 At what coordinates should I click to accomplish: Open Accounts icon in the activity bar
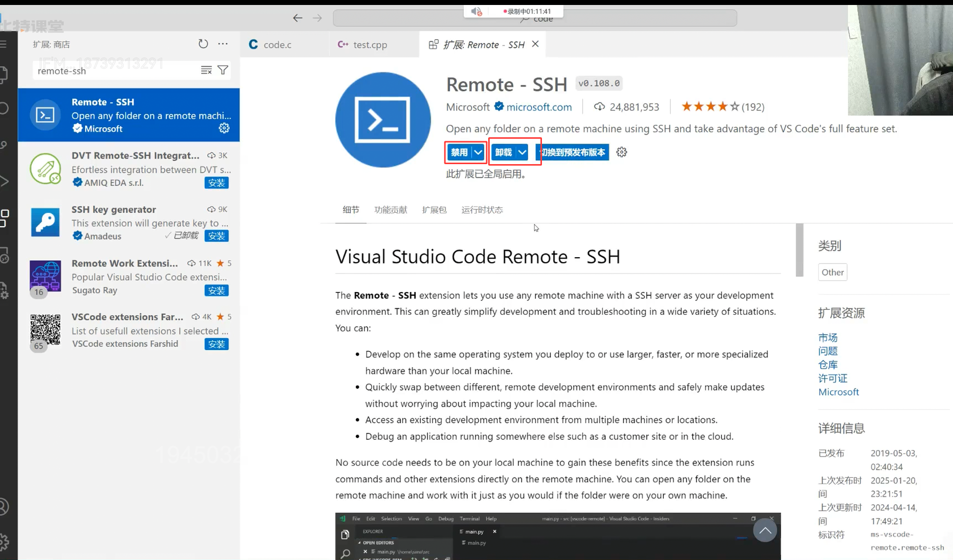4,507
